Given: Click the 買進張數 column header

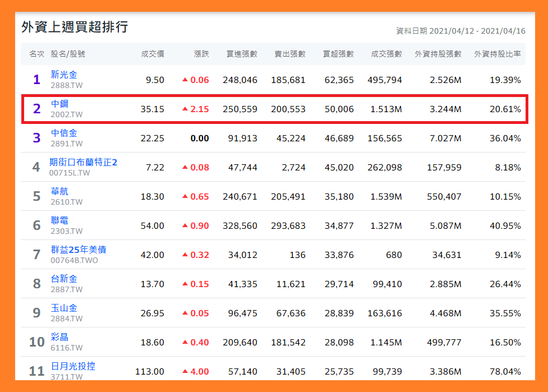Looking at the screenshot, I should coord(242,54).
